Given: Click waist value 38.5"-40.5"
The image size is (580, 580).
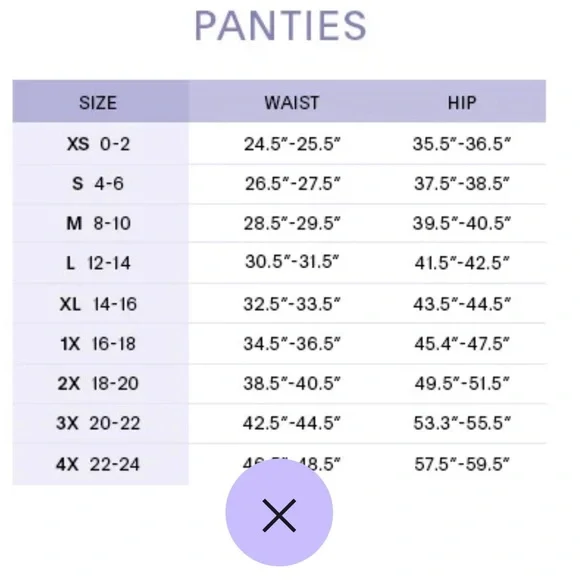Looking at the screenshot, I should (291, 383).
